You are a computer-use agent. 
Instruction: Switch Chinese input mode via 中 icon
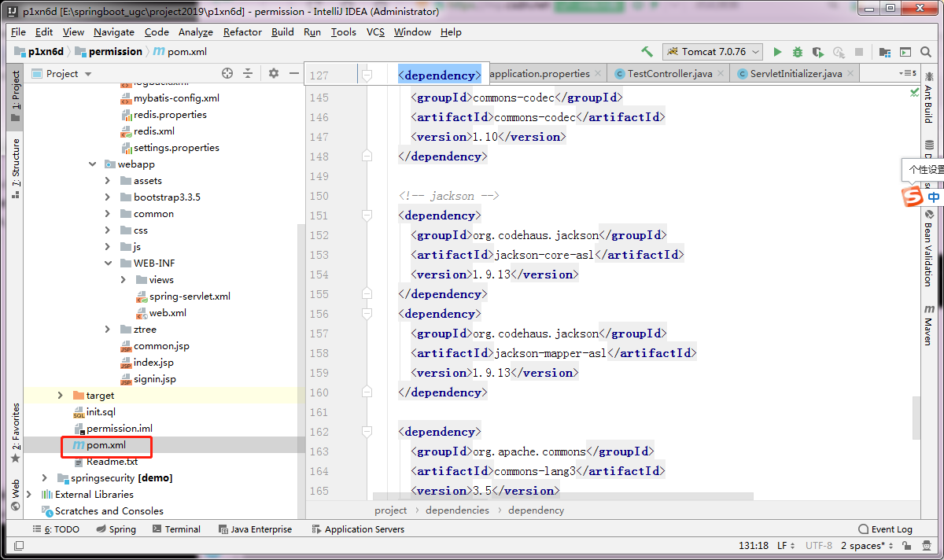pos(934,197)
